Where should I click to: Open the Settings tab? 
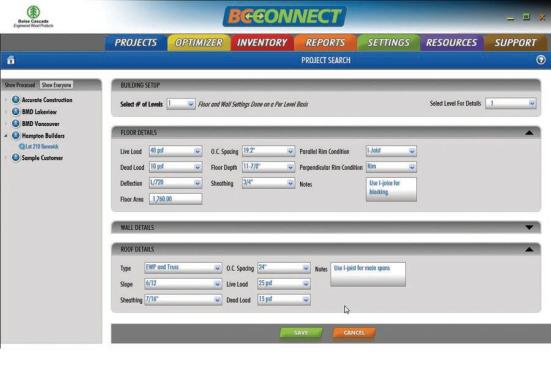pos(388,43)
